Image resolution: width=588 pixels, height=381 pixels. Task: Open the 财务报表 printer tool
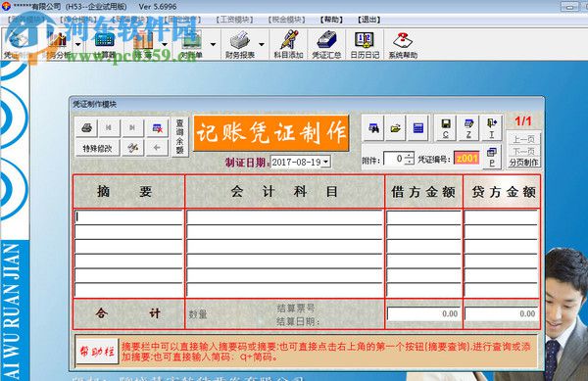240,45
